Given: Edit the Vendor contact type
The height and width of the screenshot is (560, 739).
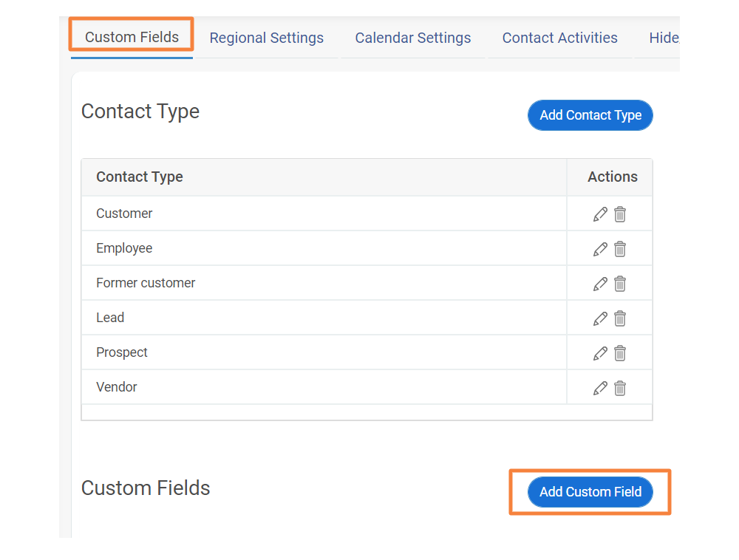Looking at the screenshot, I should pos(600,388).
